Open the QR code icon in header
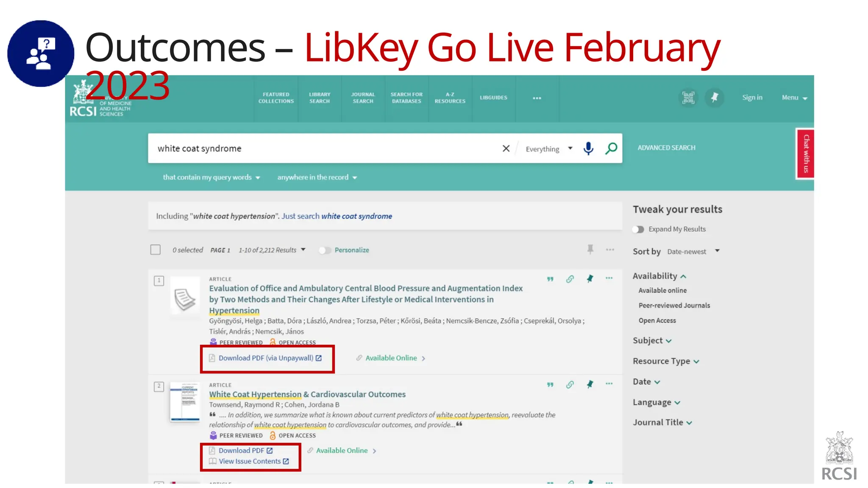Viewport: 868px width, 488px height. [688, 98]
